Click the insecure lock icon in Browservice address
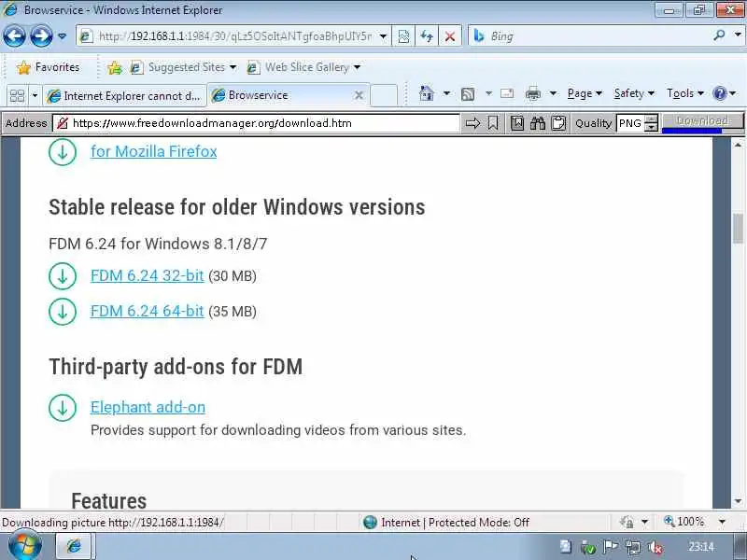Viewport: 747px width, 560px height. click(x=62, y=123)
